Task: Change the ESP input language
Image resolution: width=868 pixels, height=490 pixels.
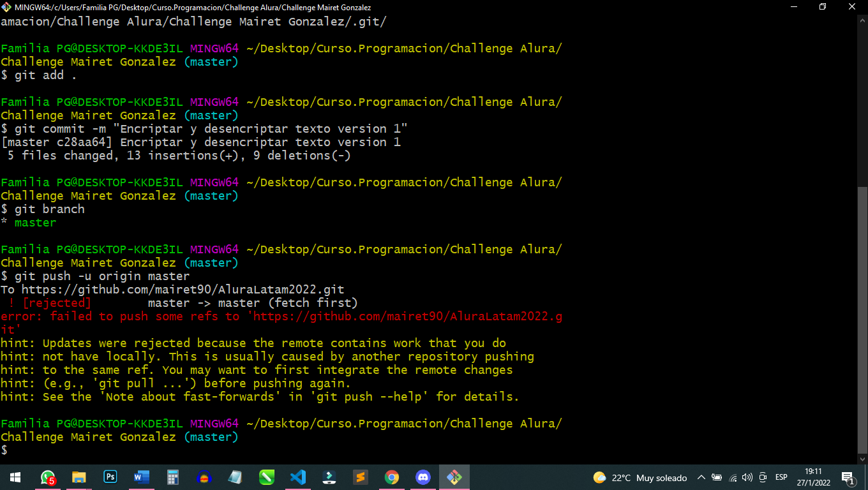Action: [x=781, y=477]
